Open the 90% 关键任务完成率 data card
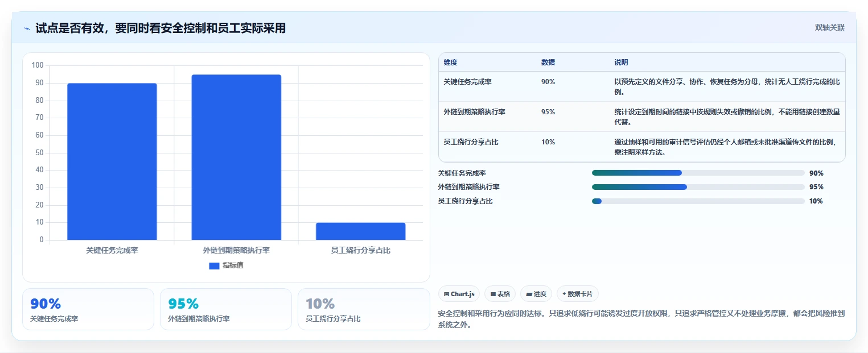Image resolution: width=868 pixels, height=353 pixels. pos(88,309)
